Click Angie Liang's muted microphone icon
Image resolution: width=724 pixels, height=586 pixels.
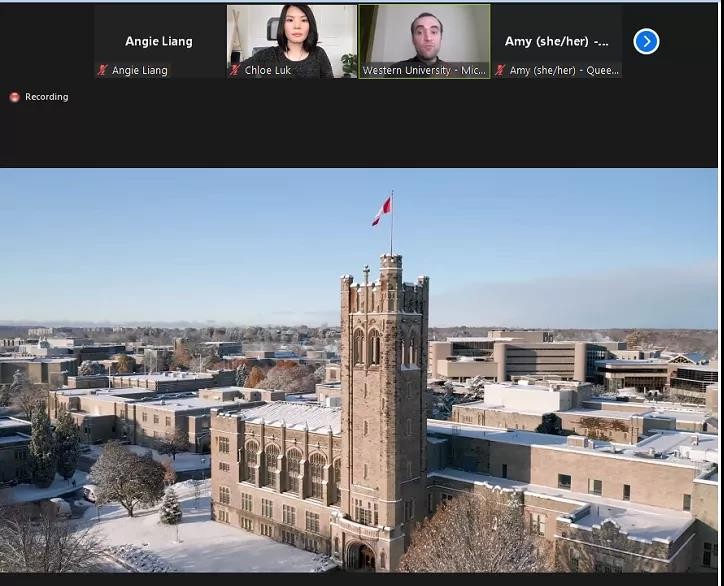pyautogui.click(x=102, y=70)
